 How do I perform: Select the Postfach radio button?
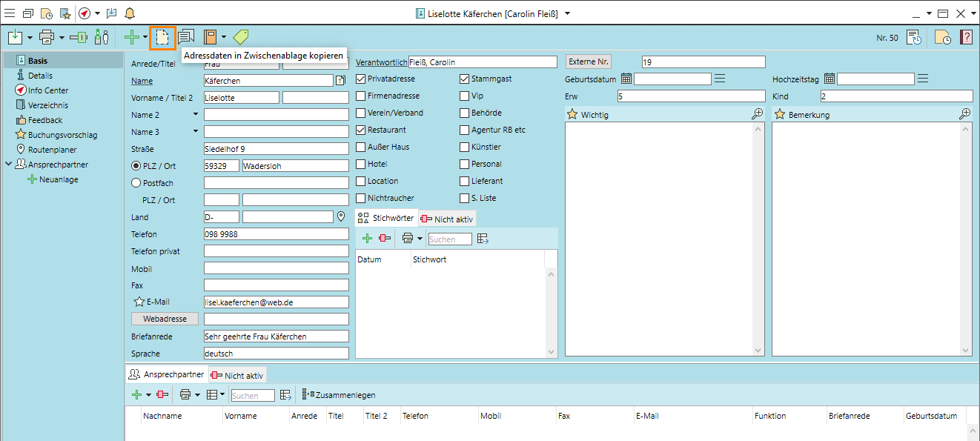coord(136,182)
